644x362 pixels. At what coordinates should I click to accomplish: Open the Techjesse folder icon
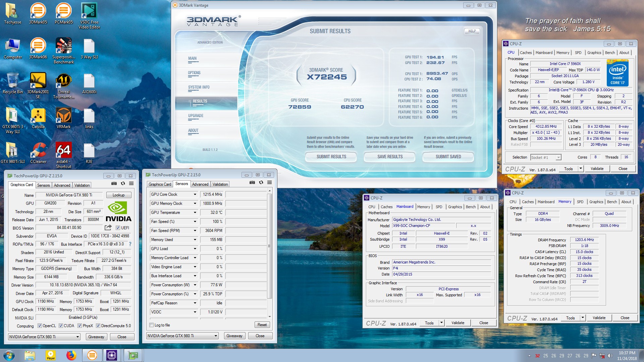[12, 13]
